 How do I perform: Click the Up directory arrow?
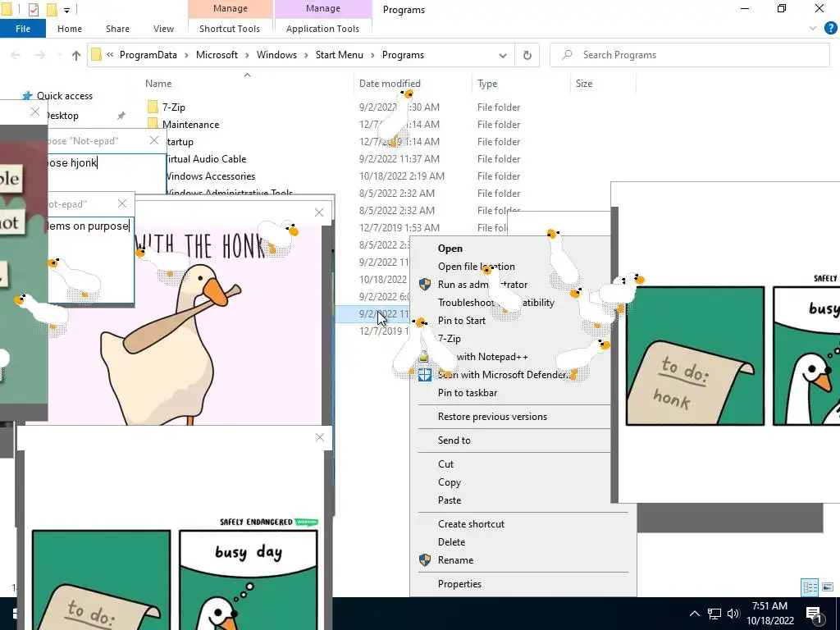click(76, 55)
